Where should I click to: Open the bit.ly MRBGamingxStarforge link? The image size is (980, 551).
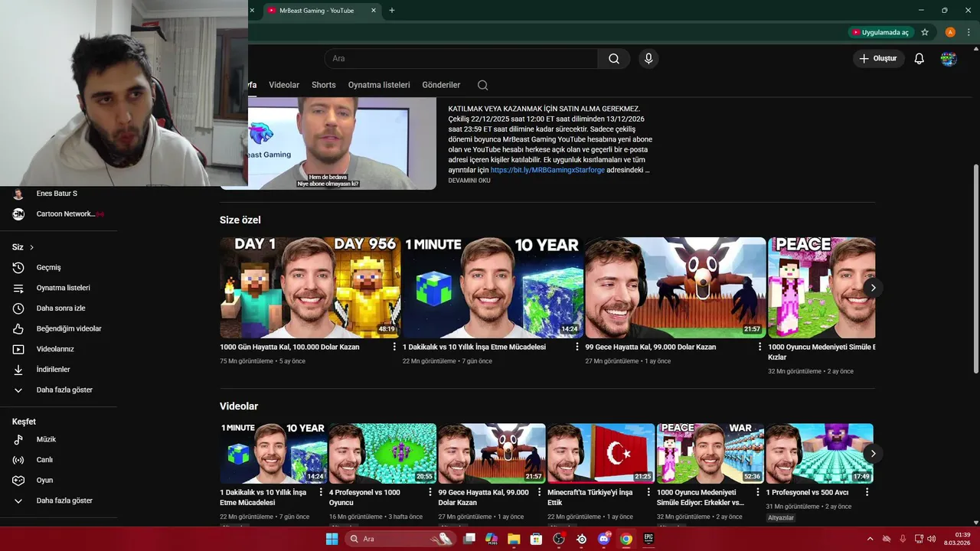pyautogui.click(x=547, y=170)
